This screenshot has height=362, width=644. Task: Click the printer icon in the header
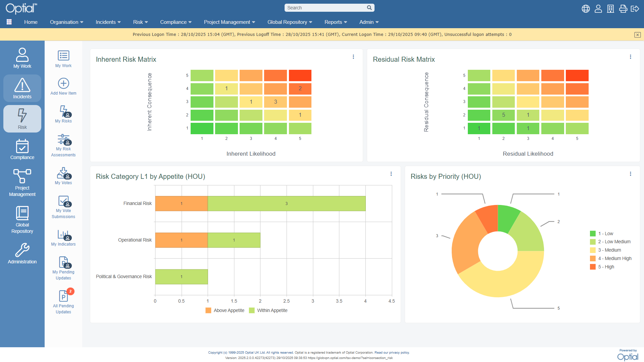623,9
